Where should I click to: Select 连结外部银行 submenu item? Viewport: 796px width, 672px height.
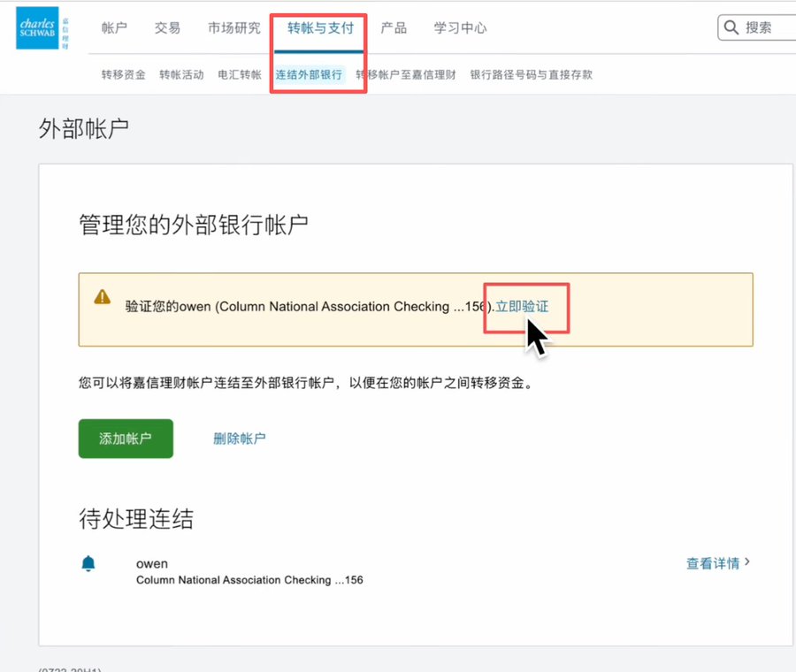309,74
